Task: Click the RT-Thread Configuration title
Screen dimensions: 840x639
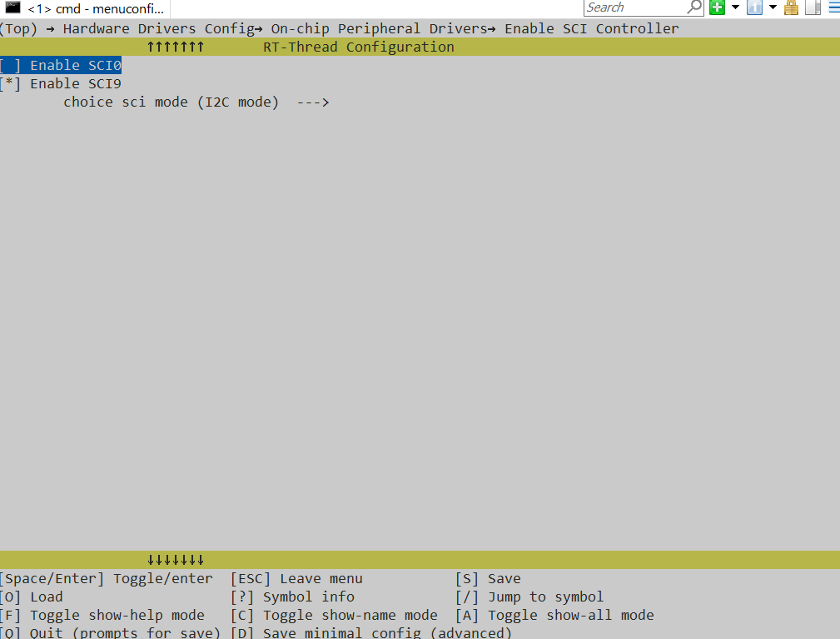Action: pyautogui.click(x=358, y=47)
